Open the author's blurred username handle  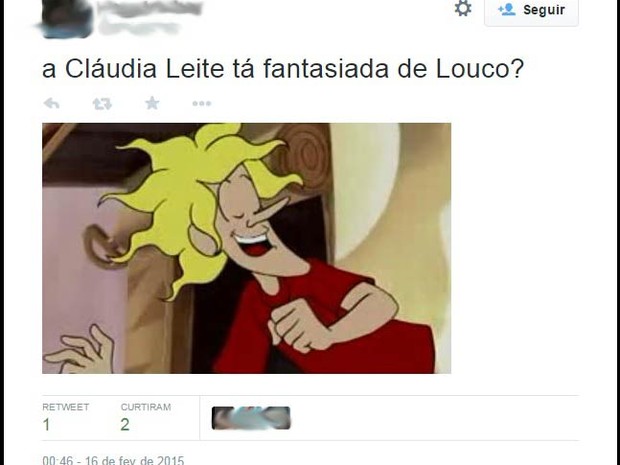click(138, 27)
